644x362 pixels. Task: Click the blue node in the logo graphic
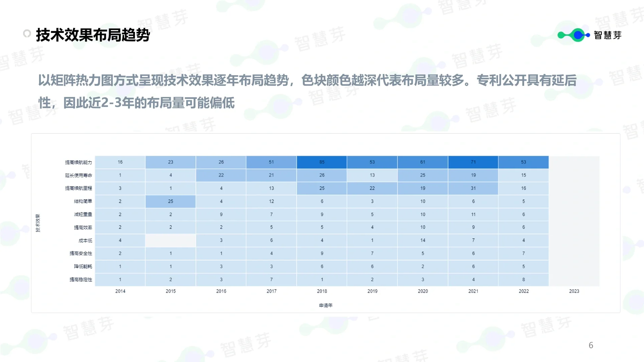tap(578, 35)
